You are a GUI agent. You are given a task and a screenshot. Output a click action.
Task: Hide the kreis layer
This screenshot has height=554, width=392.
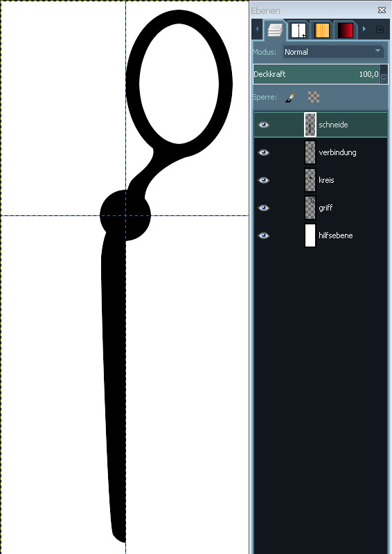click(x=263, y=180)
